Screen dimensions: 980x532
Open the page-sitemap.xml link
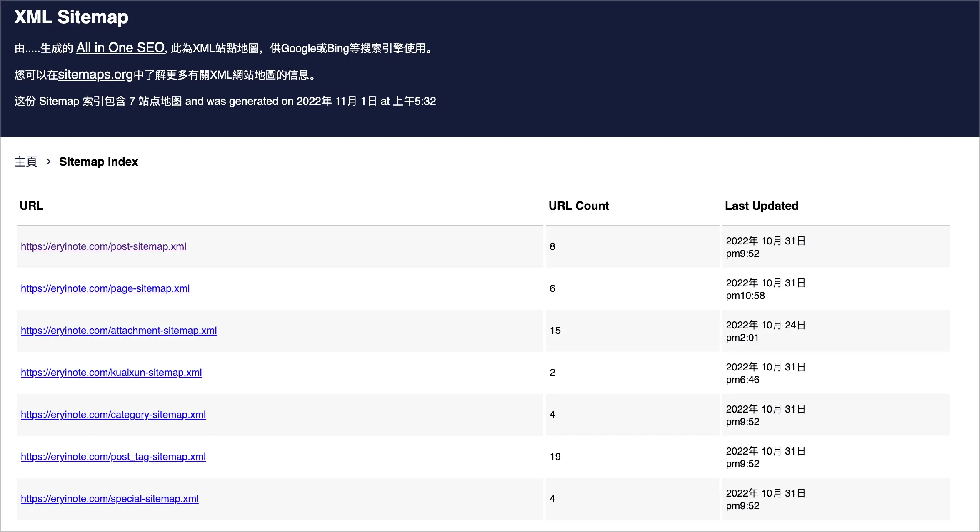click(105, 288)
